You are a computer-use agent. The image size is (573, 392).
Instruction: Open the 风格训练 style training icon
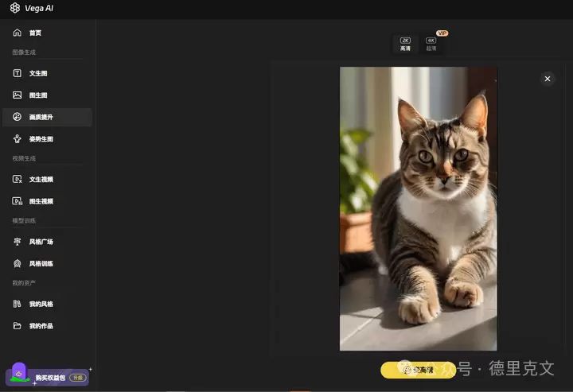point(18,263)
